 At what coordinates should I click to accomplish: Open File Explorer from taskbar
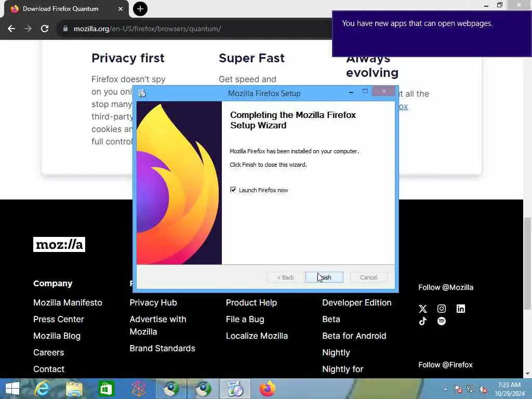coord(74,389)
